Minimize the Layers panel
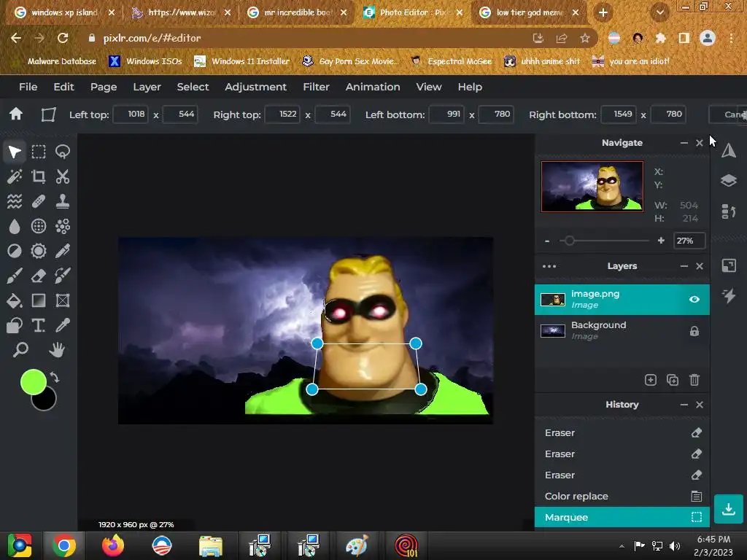 684,266
